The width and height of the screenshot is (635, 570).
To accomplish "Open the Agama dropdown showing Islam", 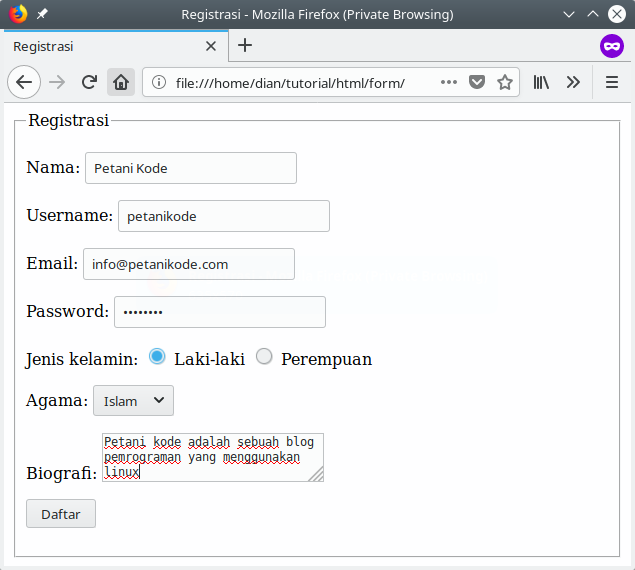I will [133, 401].
